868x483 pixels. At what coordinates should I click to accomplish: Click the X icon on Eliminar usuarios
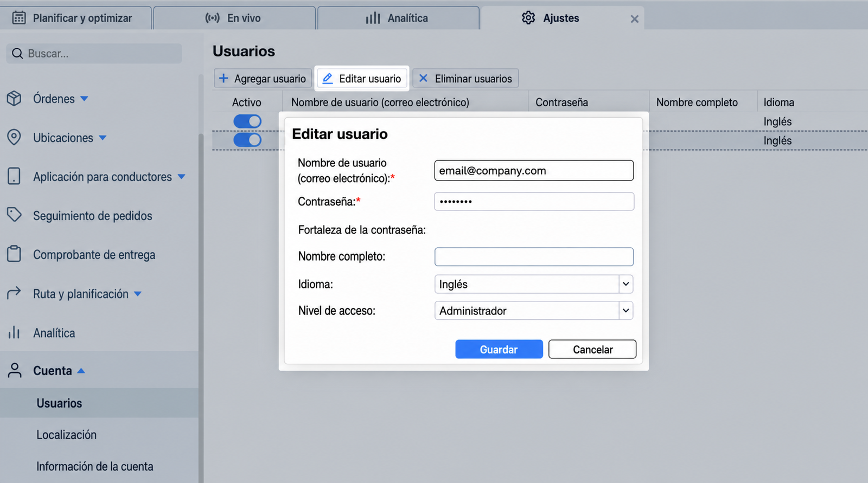tap(423, 78)
